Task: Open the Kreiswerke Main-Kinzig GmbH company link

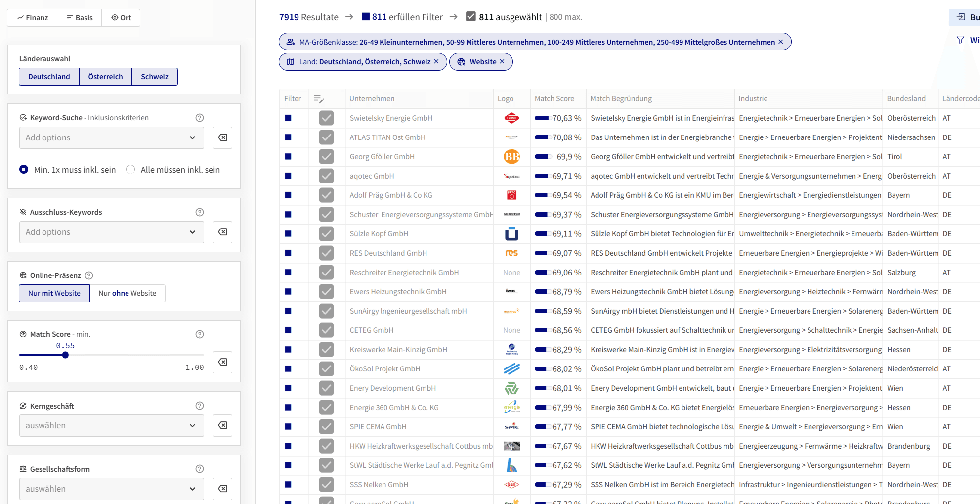Action: pyautogui.click(x=398, y=350)
